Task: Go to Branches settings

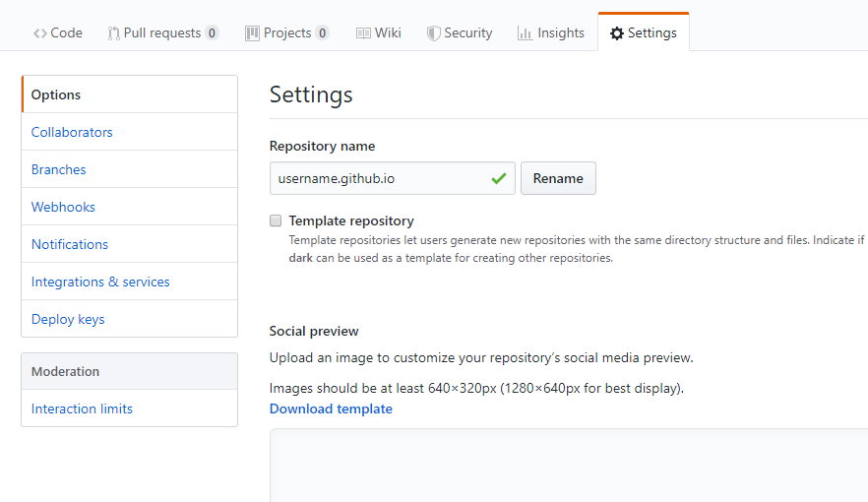Action: click(x=130, y=169)
